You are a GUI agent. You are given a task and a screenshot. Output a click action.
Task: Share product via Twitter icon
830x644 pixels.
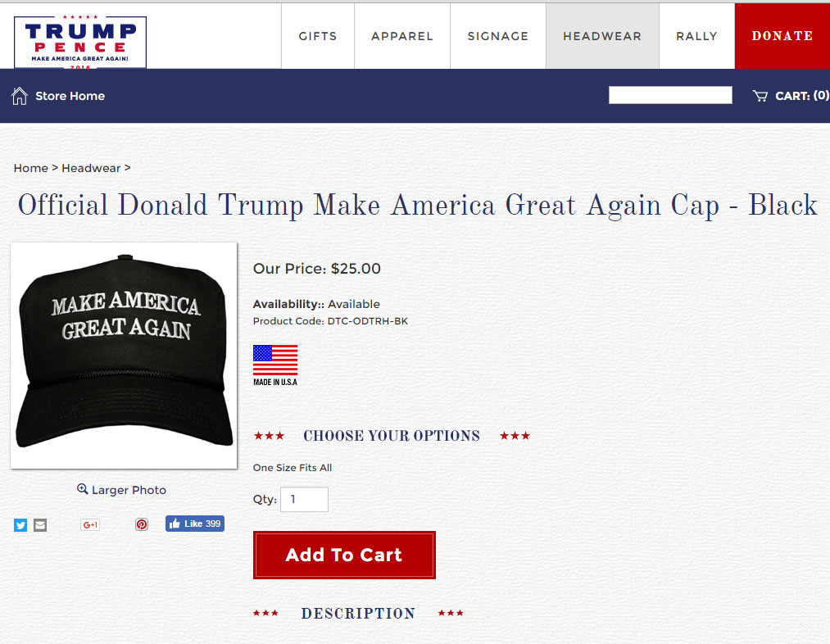pyautogui.click(x=20, y=525)
